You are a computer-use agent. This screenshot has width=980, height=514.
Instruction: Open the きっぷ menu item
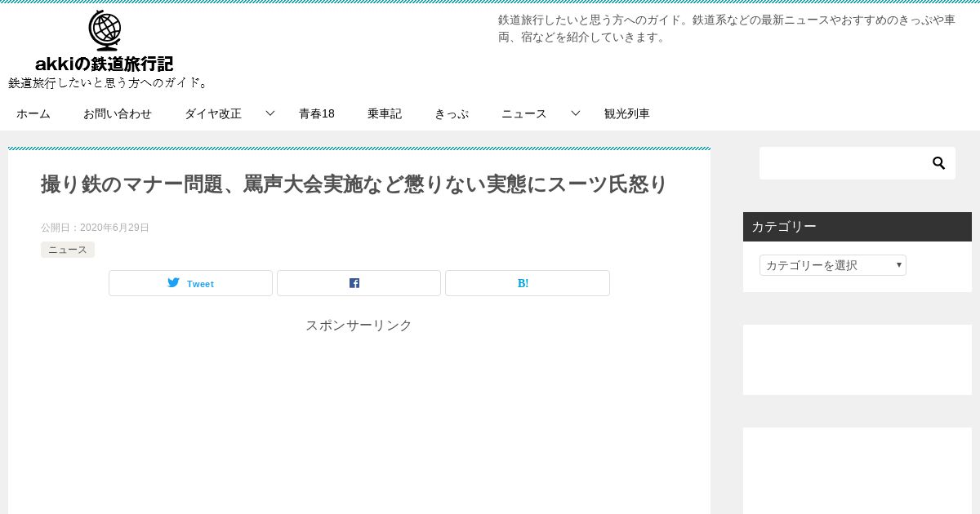click(452, 114)
